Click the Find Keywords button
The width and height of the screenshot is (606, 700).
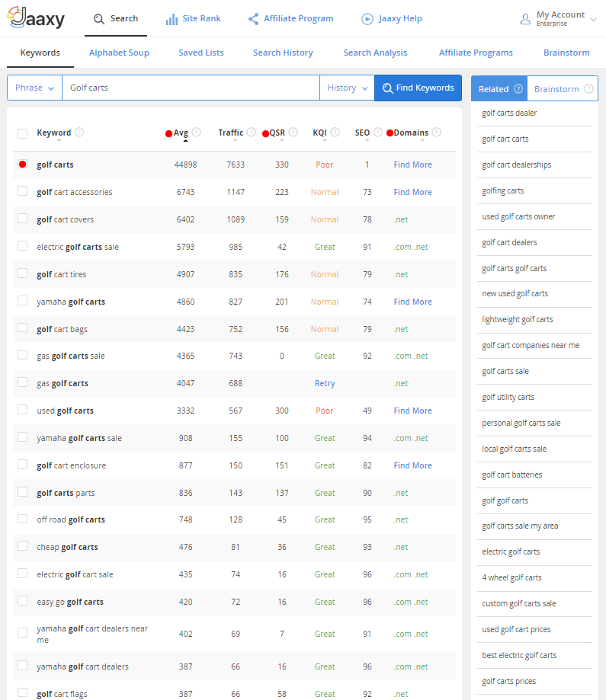pos(418,88)
